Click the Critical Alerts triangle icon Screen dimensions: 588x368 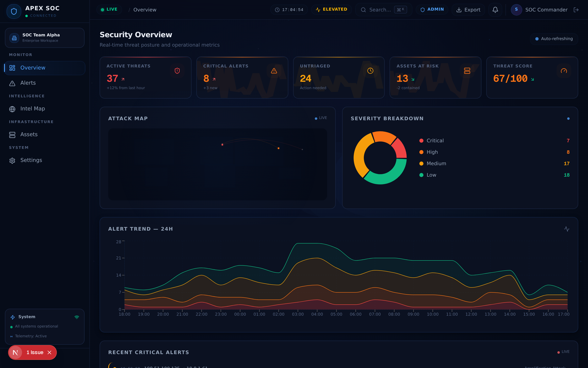click(x=274, y=71)
